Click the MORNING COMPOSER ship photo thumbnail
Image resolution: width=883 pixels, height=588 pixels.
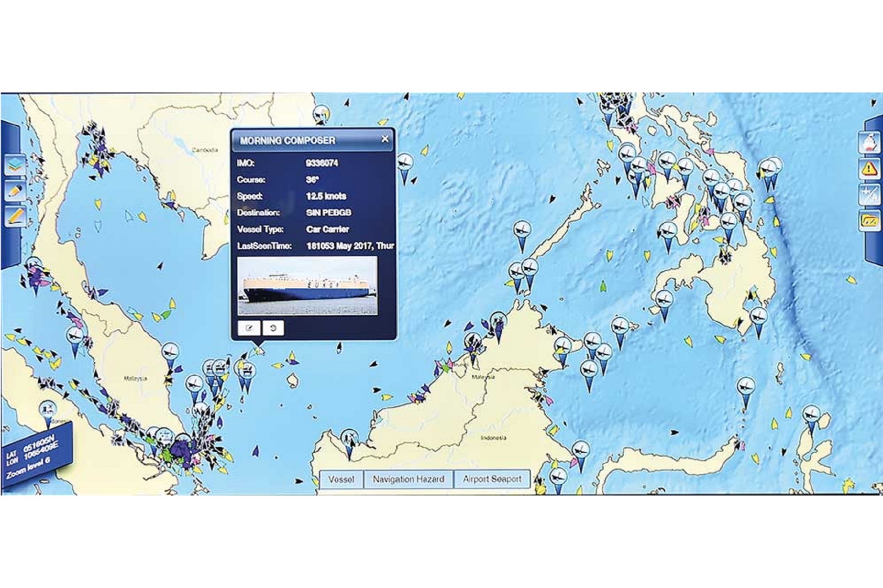pyautogui.click(x=307, y=286)
